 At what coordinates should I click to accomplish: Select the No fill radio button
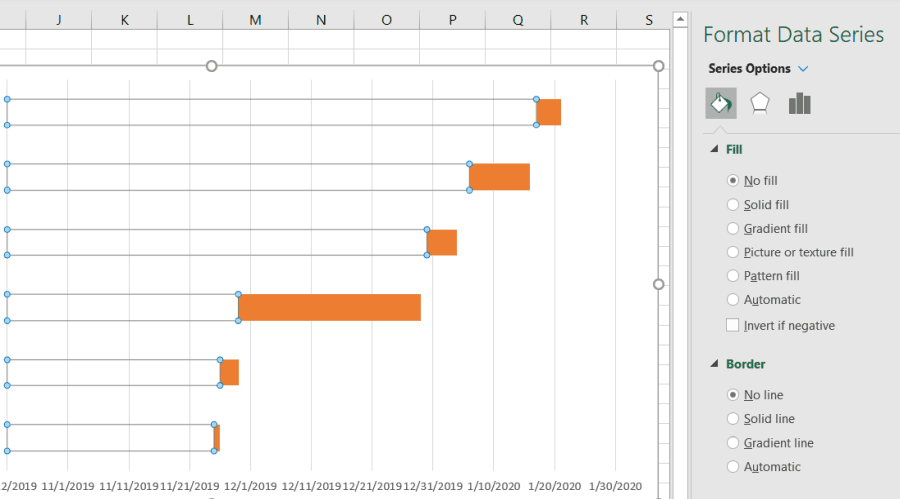(x=733, y=181)
